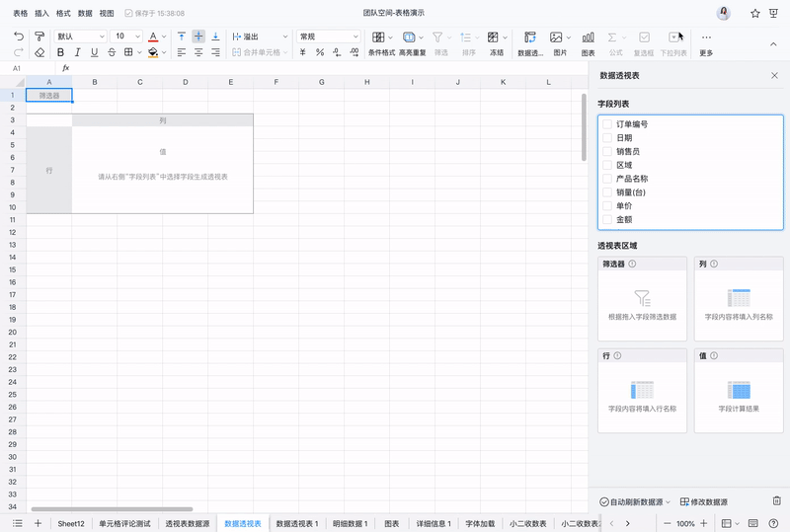Open the 数据 menu
This screenshot has height=532, width=790.
coord(85,13)
